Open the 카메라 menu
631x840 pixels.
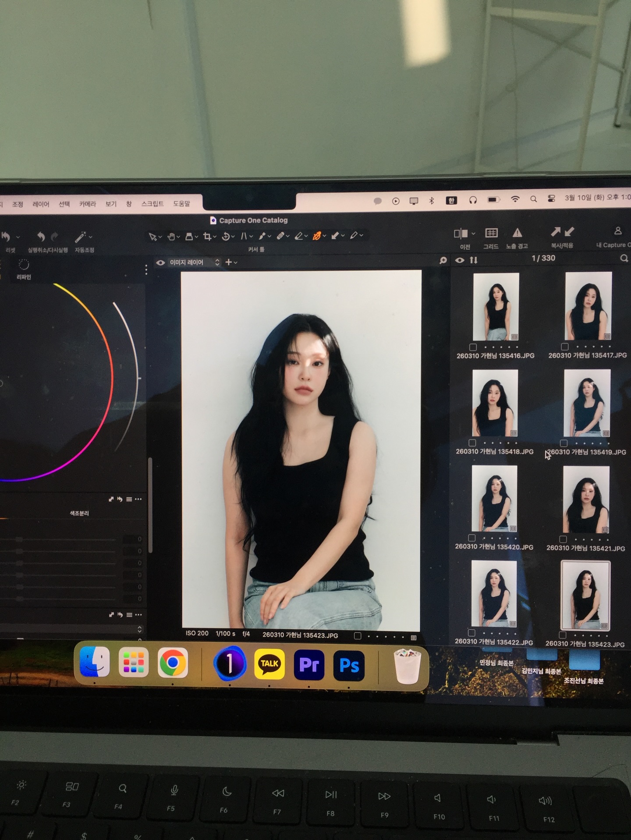87,204
